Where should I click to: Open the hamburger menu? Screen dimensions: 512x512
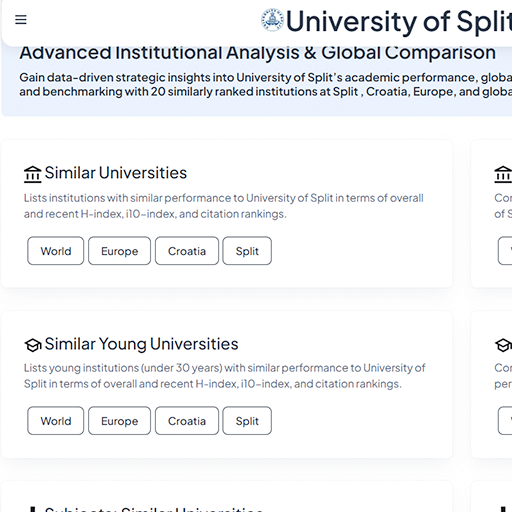[x=21, y=20]
